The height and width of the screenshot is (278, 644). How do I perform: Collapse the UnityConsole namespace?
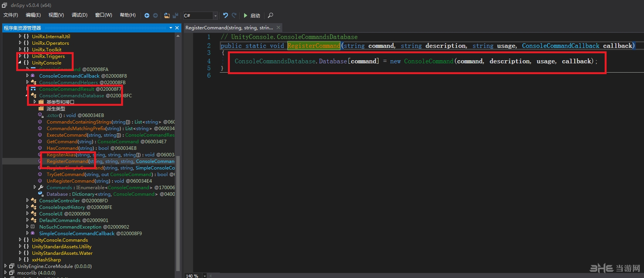point(20,63)
